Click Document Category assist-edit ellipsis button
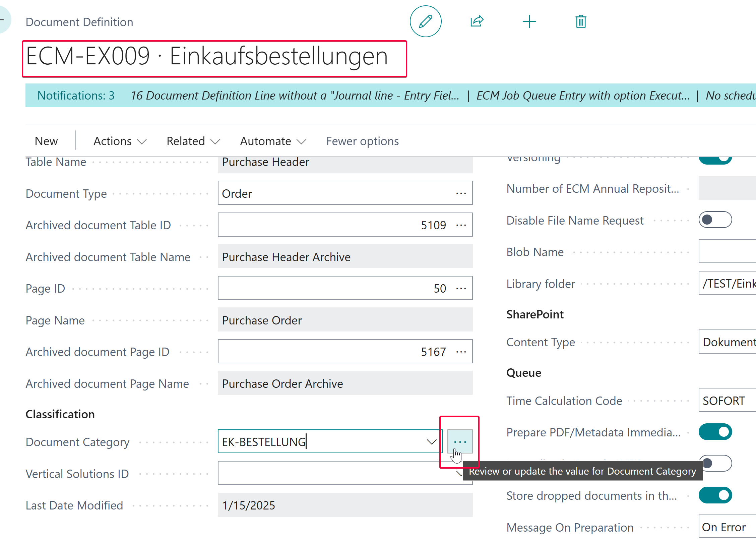756x543 pixels. (460, 442)
